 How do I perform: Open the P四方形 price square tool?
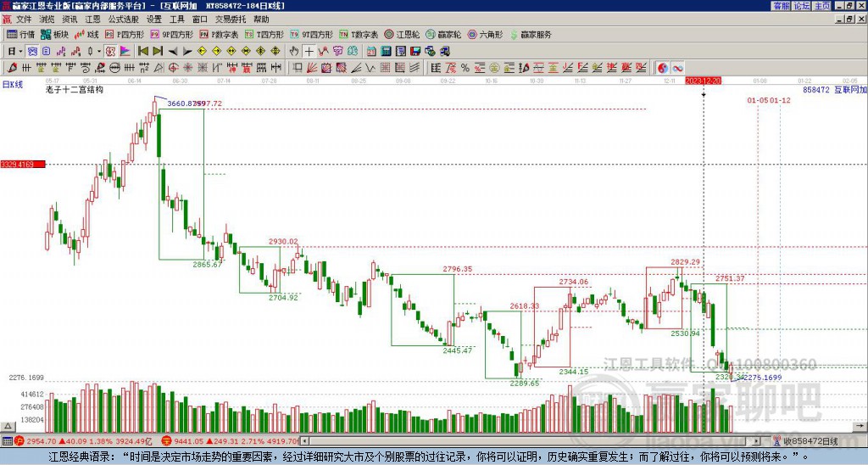click(125, 35)
